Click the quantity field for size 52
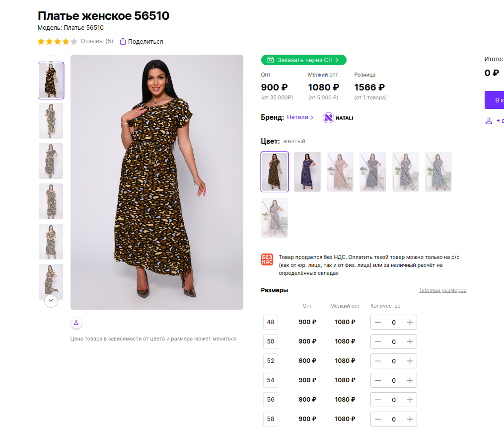This screenshot has height=428, width=504. point(394,361)
